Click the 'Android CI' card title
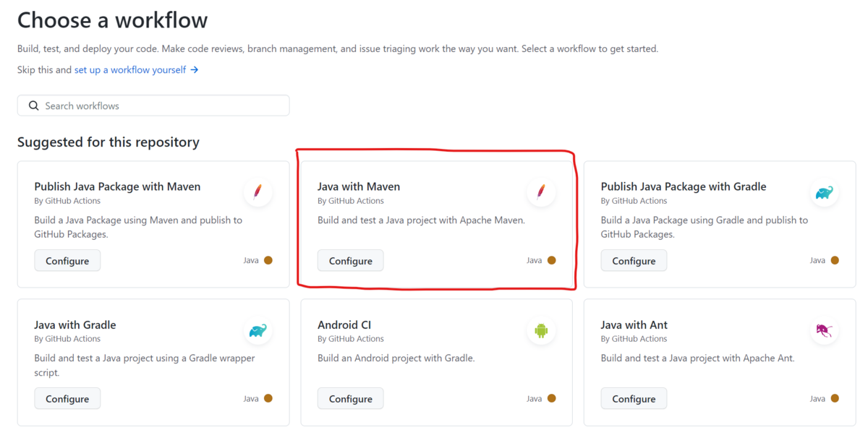Screen dimensions: 868x435 click(x=344, y=325)
